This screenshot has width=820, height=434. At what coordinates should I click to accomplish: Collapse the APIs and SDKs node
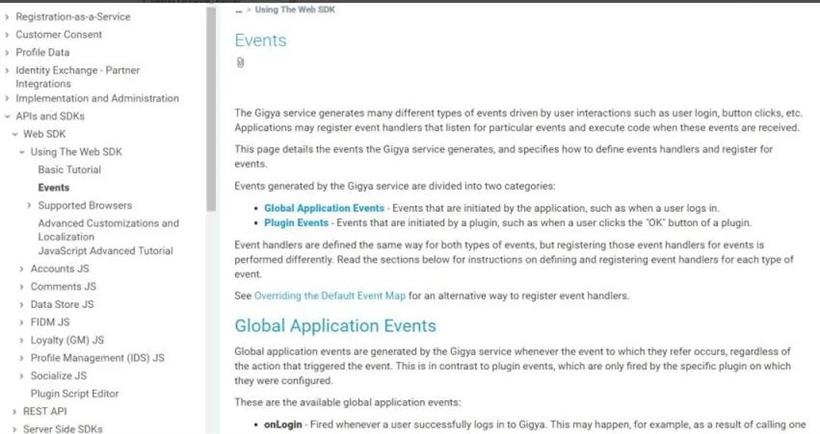[7, 116]
